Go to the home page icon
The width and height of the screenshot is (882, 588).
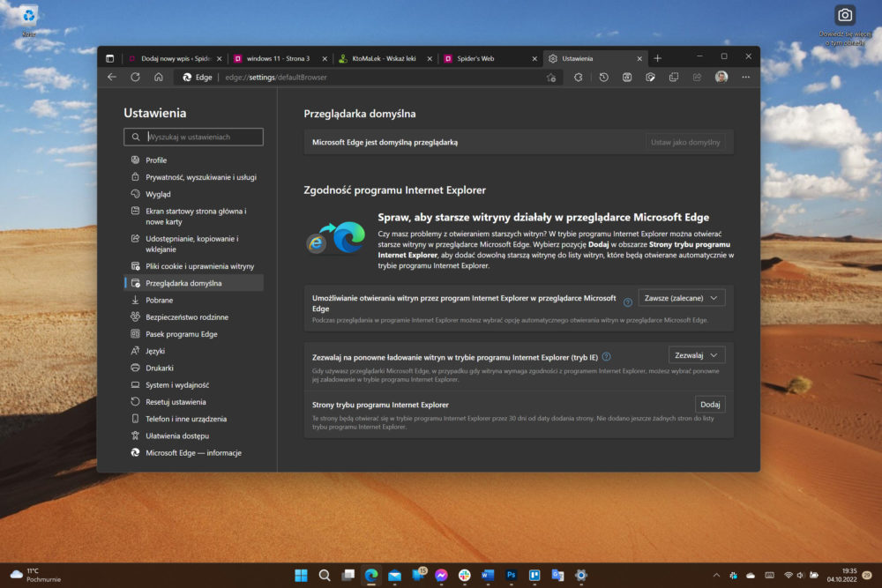[x=159, y=77]
